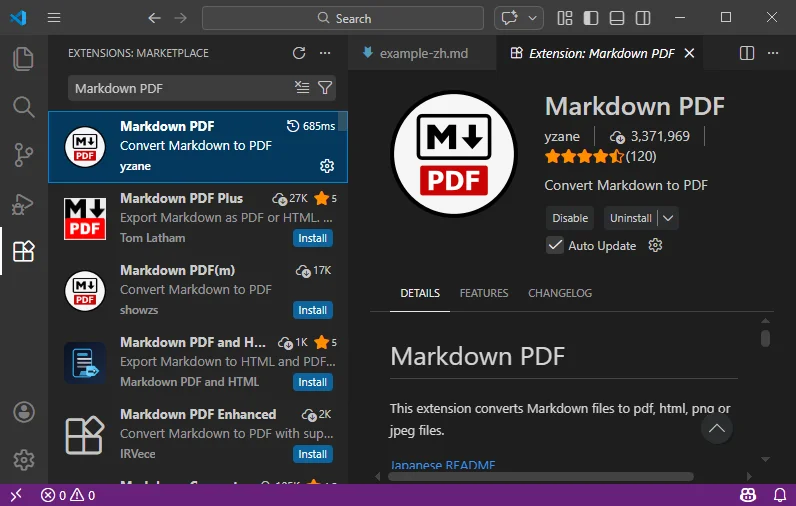The width and height of the screenshot is (796, 506).
Task: Clear extensions search results
Action: (302, 88)
